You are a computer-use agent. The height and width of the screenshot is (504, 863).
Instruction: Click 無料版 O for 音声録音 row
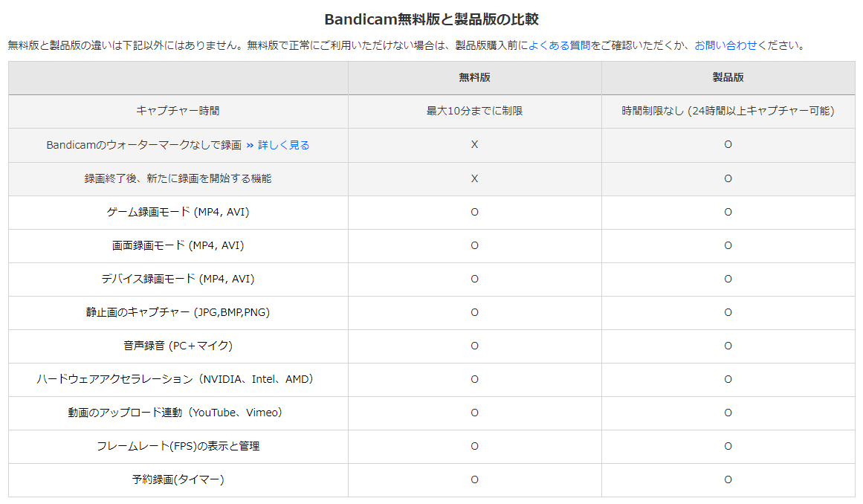(474, 346)
